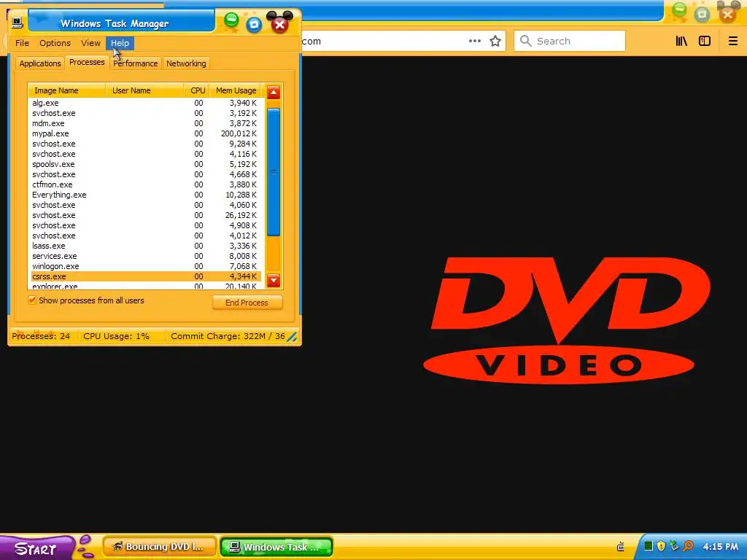Open the Help menu in Task Manager
The height and width of the screenshot is (560, 747).
(x=120, y=43)
